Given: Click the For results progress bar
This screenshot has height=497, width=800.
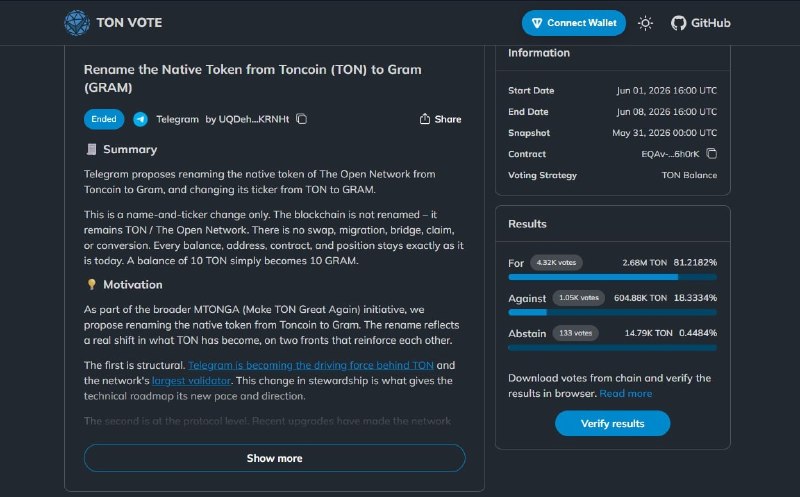Looking at the screenshot, I should pos(612,277).
